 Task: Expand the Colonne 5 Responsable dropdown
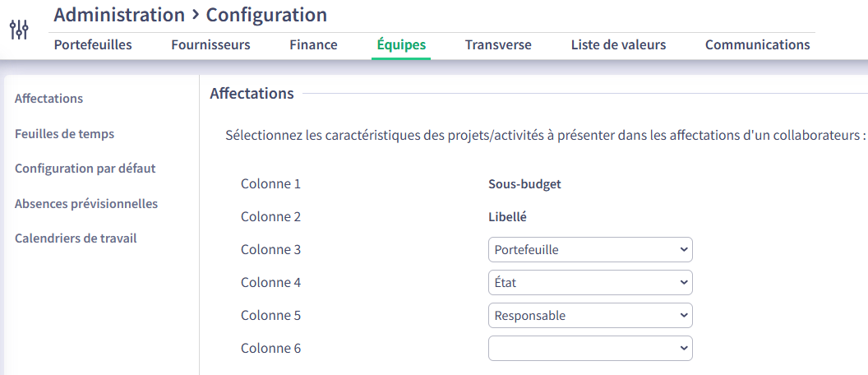tap(590, 316)
